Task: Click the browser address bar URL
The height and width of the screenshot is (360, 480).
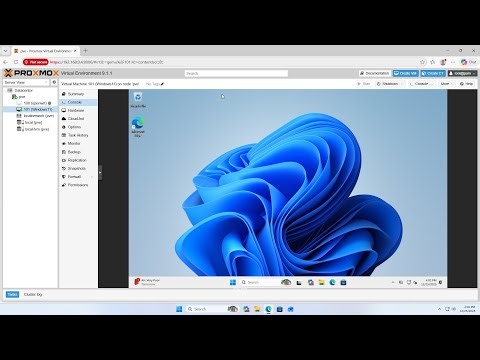Action: 107,62
